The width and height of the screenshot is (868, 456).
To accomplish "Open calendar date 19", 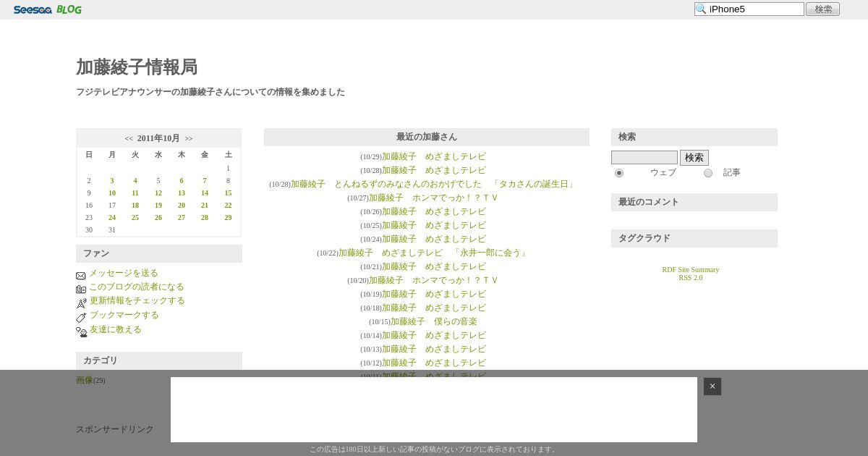I will [158, 206].
